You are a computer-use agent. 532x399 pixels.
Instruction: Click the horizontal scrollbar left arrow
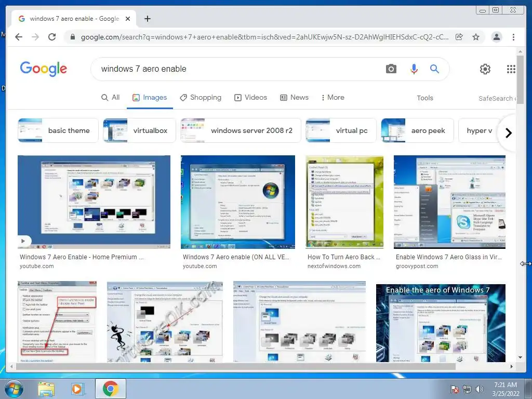tap(12, 366)
